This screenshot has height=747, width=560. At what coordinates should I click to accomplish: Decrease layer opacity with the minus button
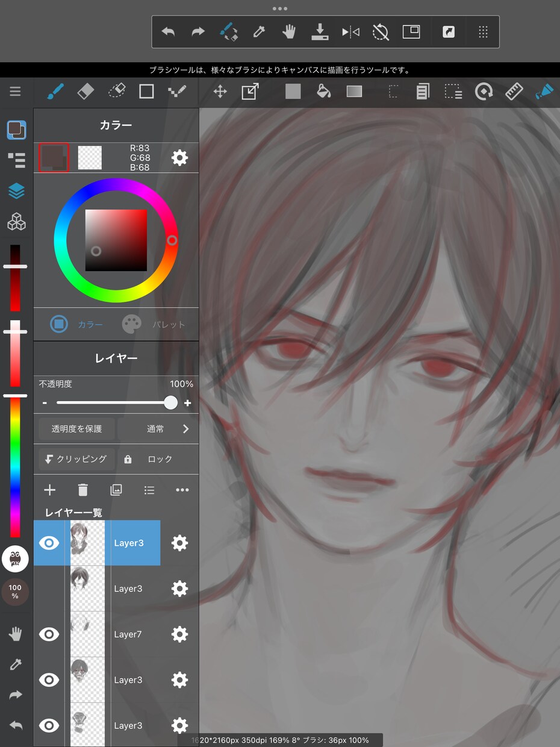pos(45,403)
